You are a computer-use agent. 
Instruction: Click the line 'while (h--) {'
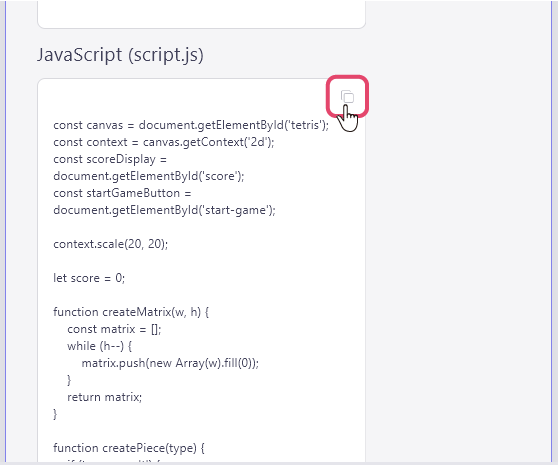click(x=99, y=346)
